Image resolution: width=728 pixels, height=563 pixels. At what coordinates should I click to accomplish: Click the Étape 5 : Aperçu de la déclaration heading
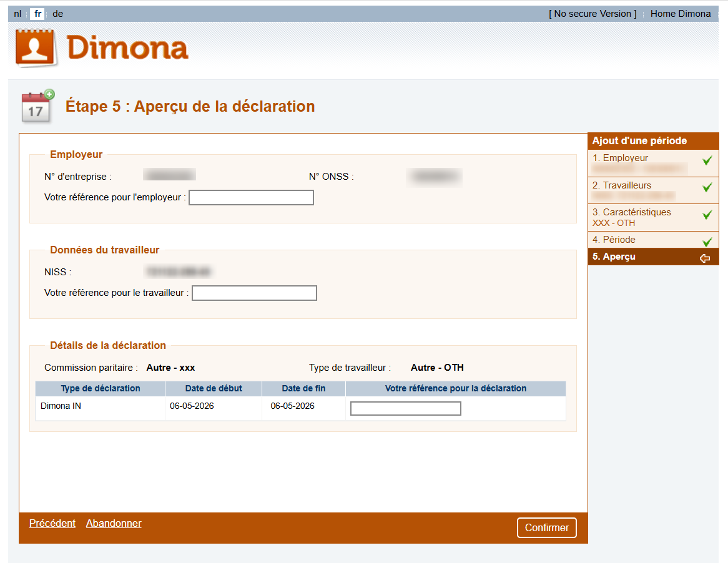click(x=190, y=106)
